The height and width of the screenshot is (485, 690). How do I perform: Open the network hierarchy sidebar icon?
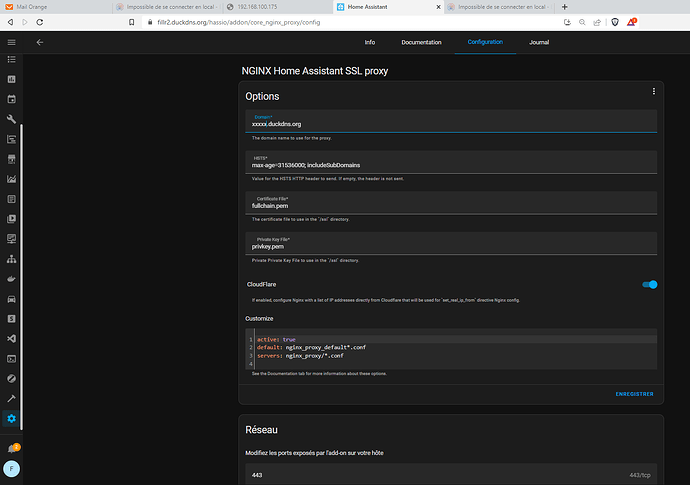11,259
